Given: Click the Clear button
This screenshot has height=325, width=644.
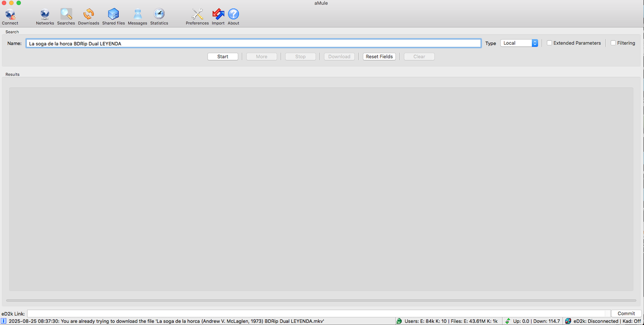Looking at the screenshot, I should tap(419, 57).
